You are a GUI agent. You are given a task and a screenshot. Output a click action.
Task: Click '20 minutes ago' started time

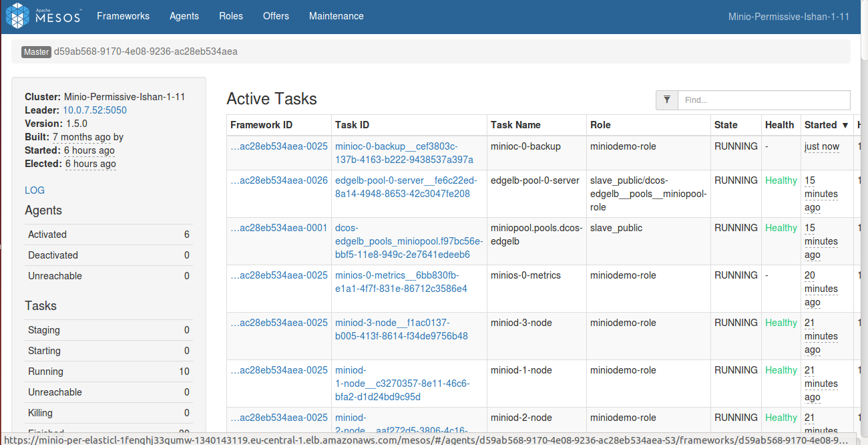(821, 289)
